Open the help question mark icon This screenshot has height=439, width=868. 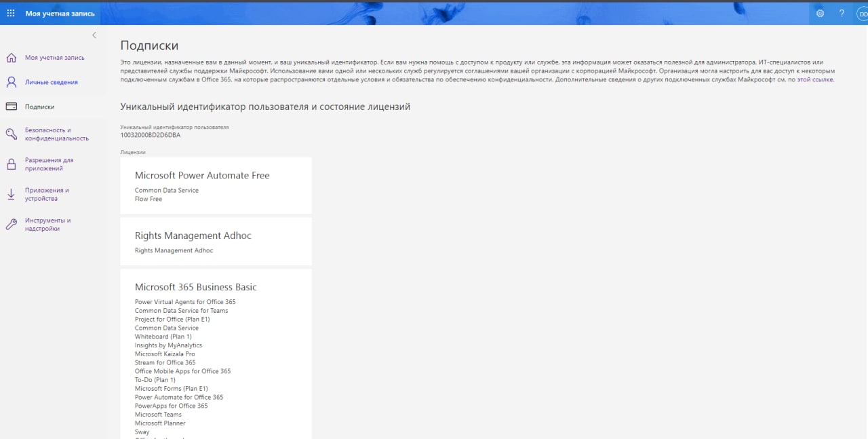[x=842, y=13]
